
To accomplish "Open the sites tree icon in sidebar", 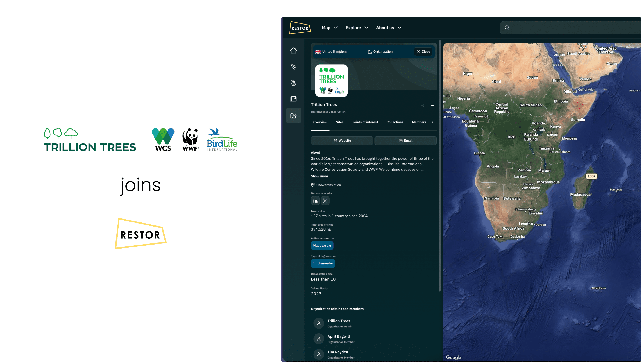I will click(293, 66).
